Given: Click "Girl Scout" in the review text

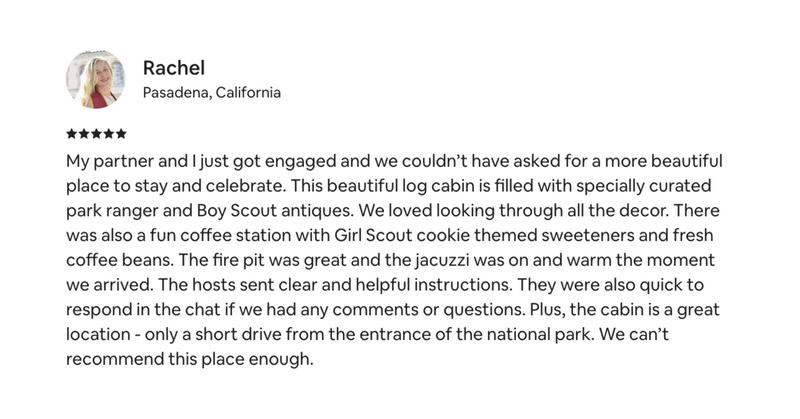Looking at the screenshot, I should click(x=373, y=235).
